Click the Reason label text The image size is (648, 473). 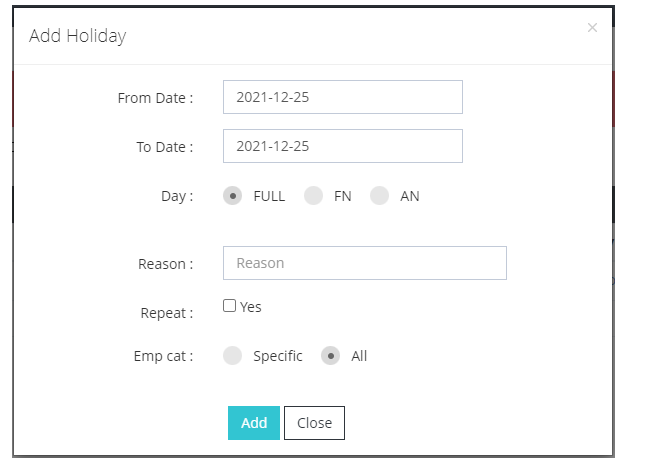click(x=165, y=264)
